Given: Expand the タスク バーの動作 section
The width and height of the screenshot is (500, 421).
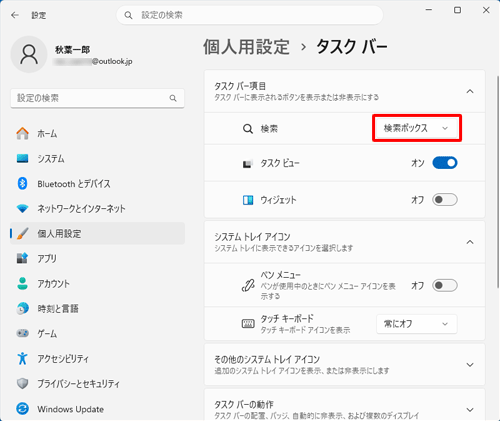Looking at the screenshot, I should (470, 410).
